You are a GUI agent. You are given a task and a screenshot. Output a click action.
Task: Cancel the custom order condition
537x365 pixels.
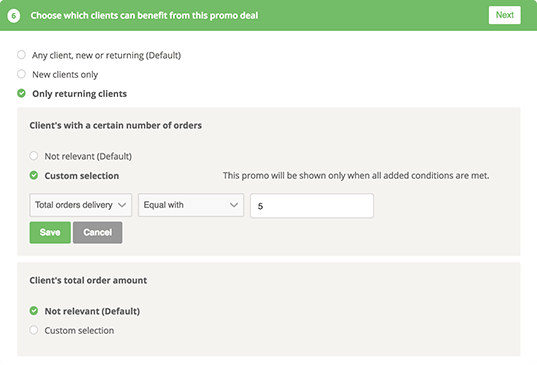(98, 232)
